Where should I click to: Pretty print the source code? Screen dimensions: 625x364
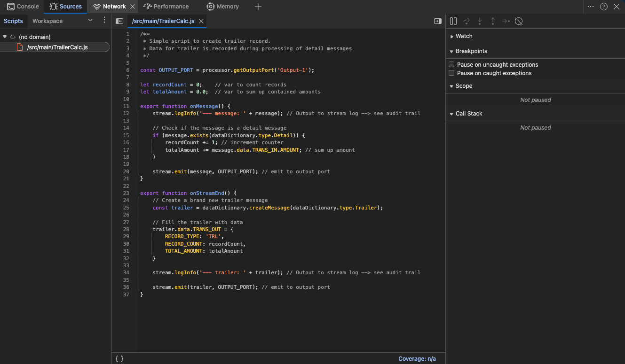pyautogui.click(x=119, y=358)
